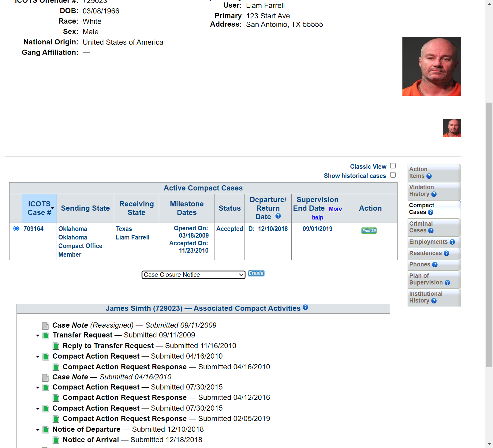This screenshot has width=493, height=448.
Task: Check Show historical cases box
Action: (393, 175)
